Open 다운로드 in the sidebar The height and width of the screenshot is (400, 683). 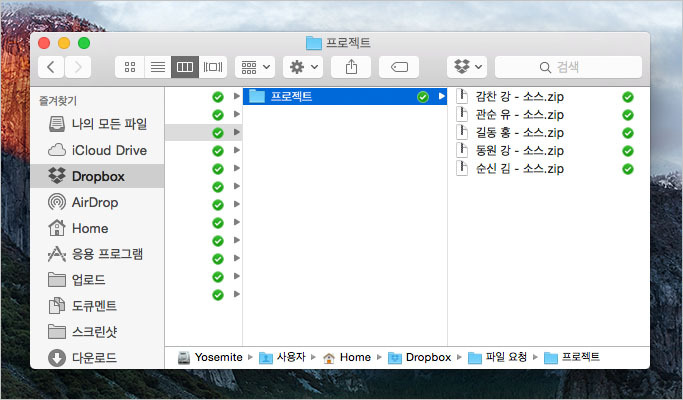click(97, 358)
